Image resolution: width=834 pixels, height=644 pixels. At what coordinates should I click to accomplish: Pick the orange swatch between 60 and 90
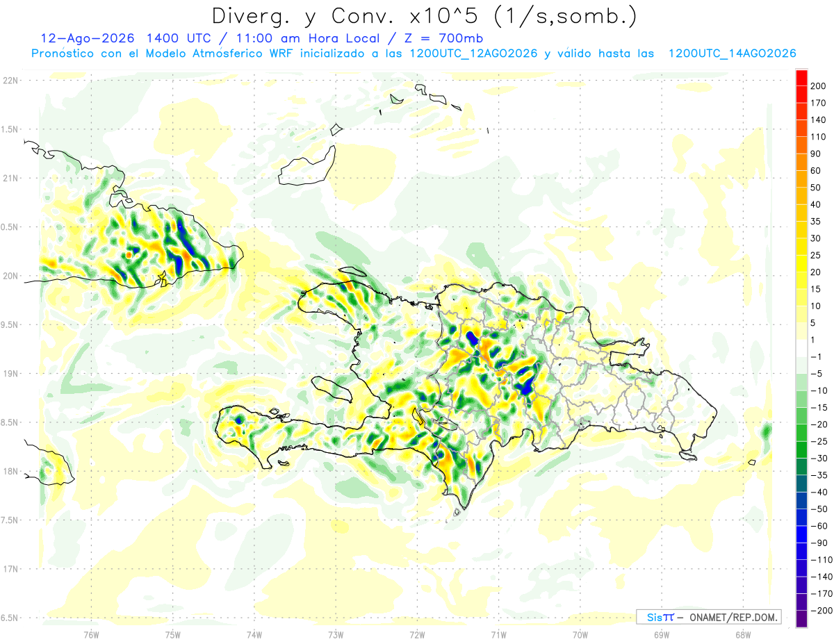802,162
